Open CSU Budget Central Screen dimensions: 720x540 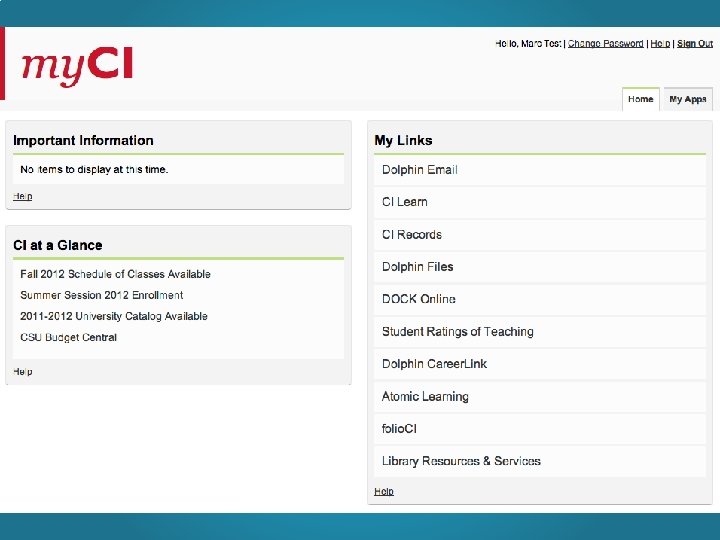tap(68, 338)
